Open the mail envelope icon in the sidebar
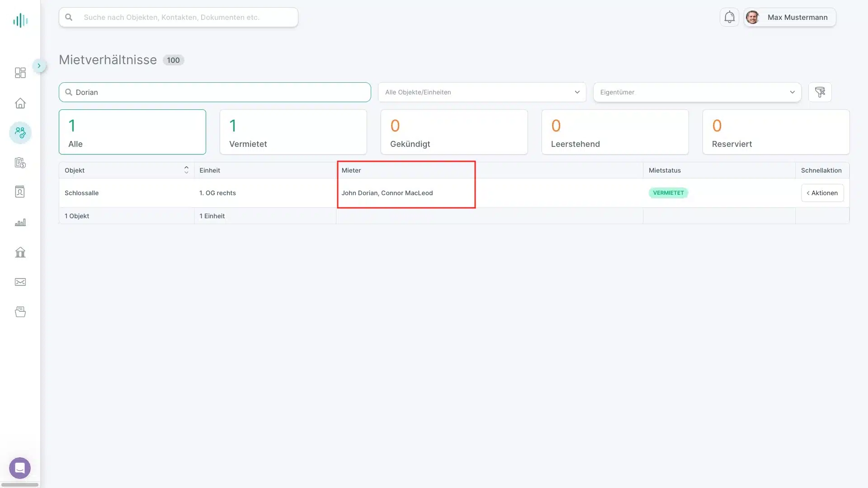 point(20,282)
